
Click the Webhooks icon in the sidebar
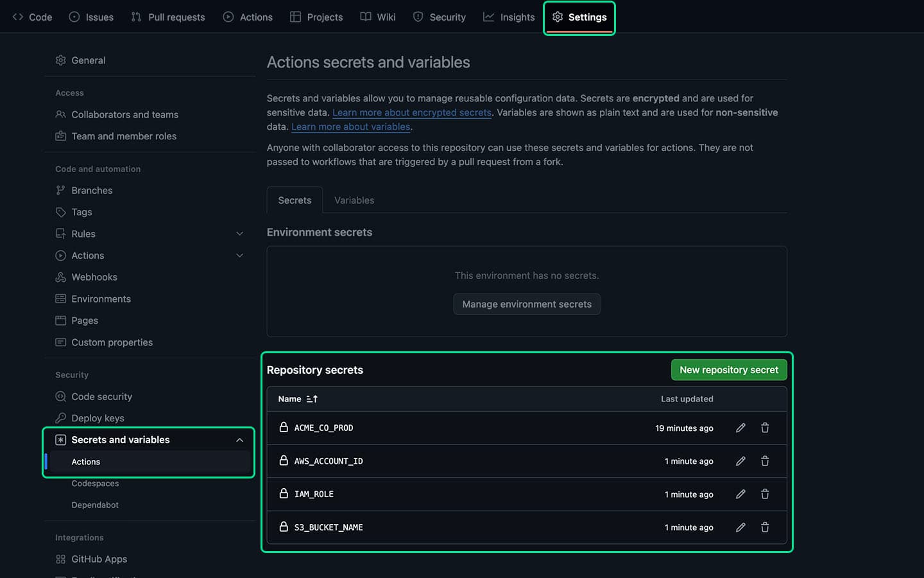pyautogui.click(x=60, y=277)
